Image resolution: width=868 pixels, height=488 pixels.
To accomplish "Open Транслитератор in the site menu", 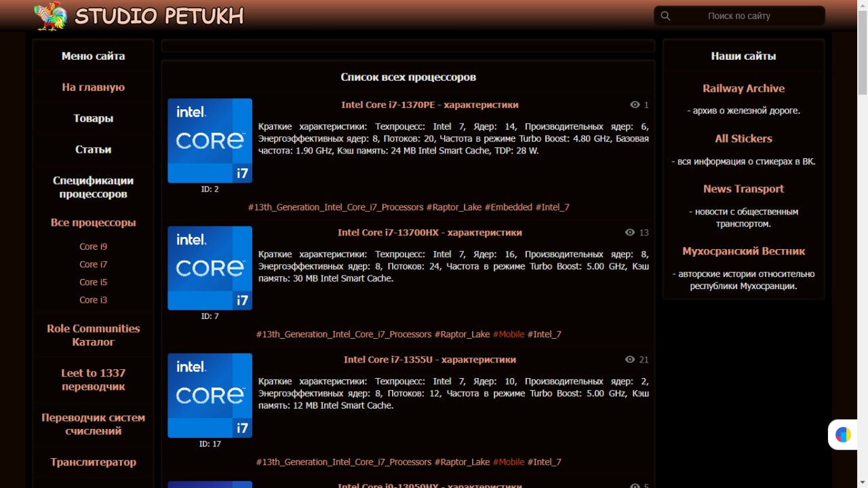I will pos(93,462).
